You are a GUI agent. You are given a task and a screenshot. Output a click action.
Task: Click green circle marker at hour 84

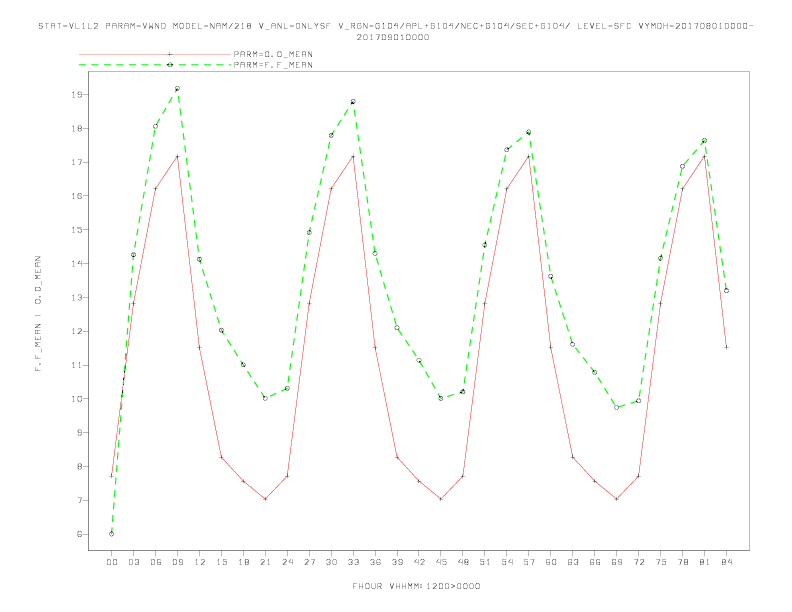click(x=726, y=290)
